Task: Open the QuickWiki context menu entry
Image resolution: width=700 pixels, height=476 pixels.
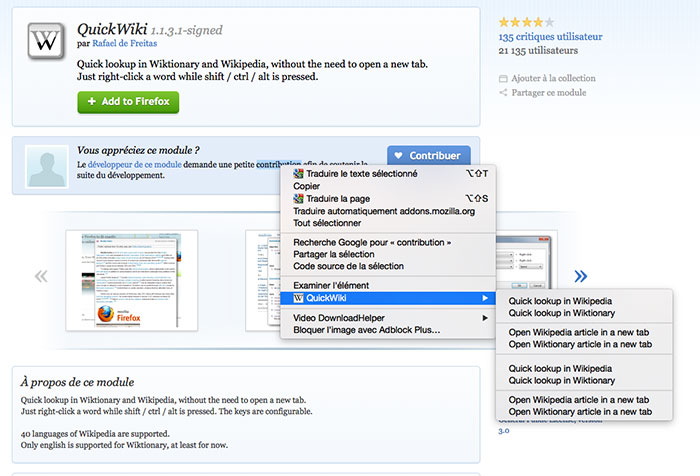Action: tap(388, 298)
